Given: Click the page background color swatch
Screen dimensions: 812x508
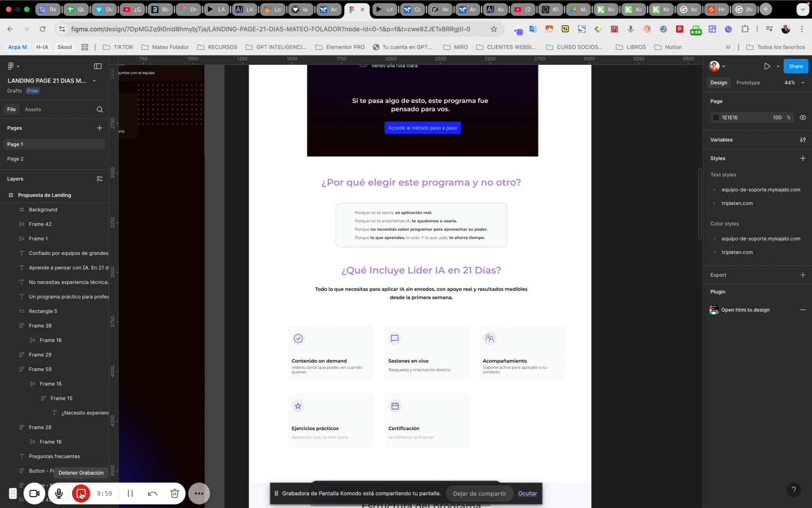Looking at the screenshot, I should (716, 118).
